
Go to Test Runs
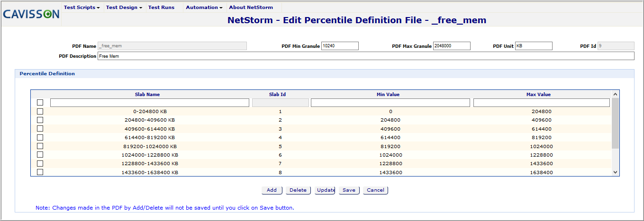coord(161,8)
